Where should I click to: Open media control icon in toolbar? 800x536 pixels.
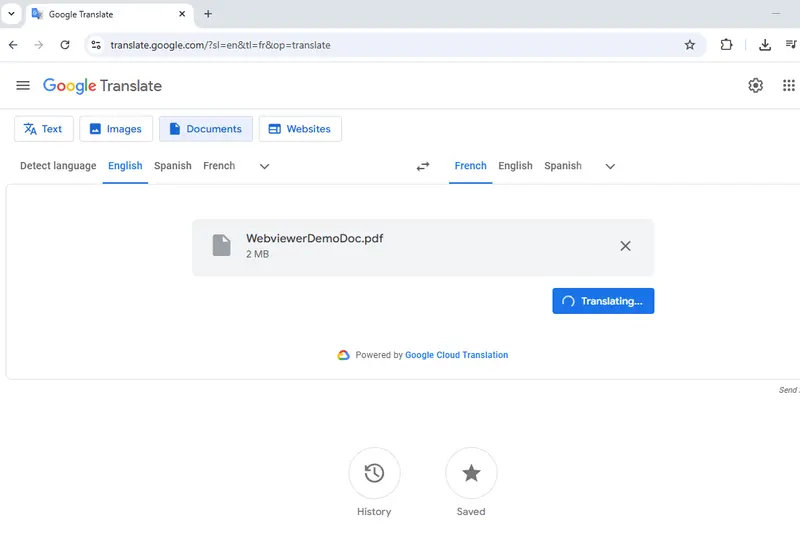pos(791,45)
